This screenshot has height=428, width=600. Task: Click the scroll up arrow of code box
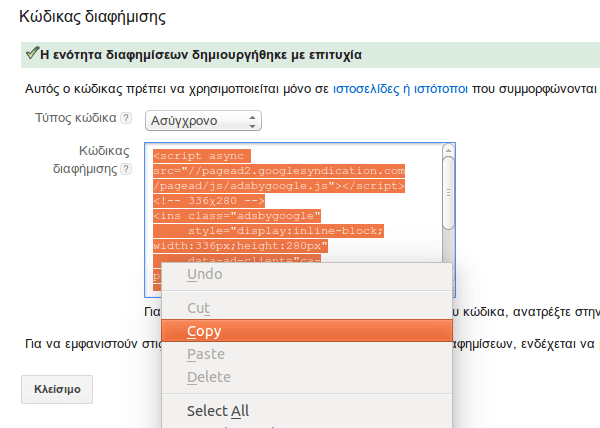tap(448, 150)
